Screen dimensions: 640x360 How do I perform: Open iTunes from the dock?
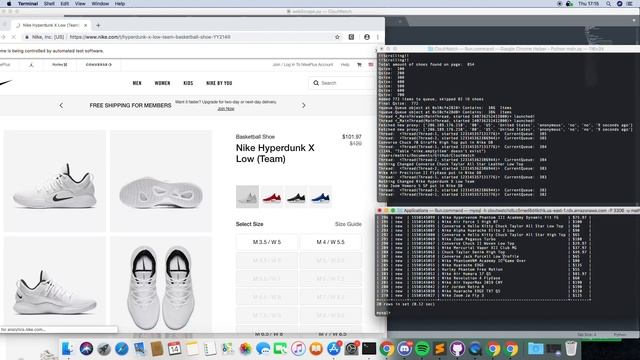click(x=298, y=349)
